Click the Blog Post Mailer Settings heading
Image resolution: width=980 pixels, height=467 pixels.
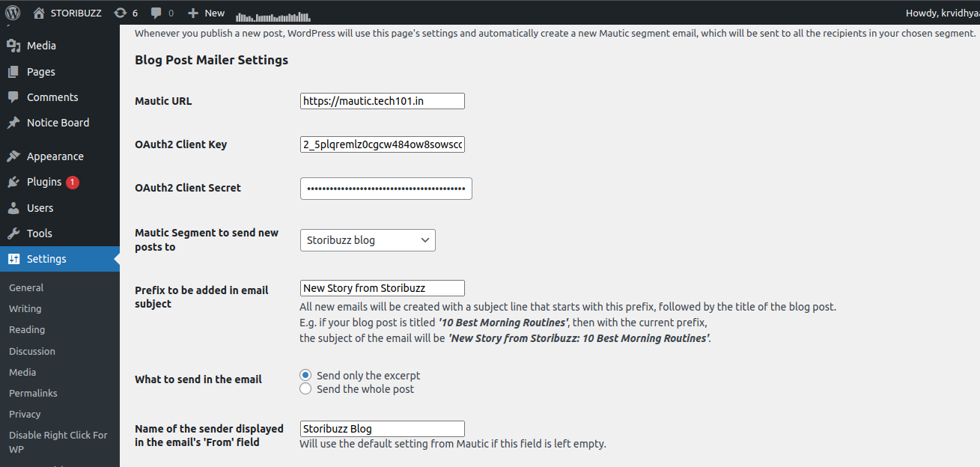pos(211,60)
